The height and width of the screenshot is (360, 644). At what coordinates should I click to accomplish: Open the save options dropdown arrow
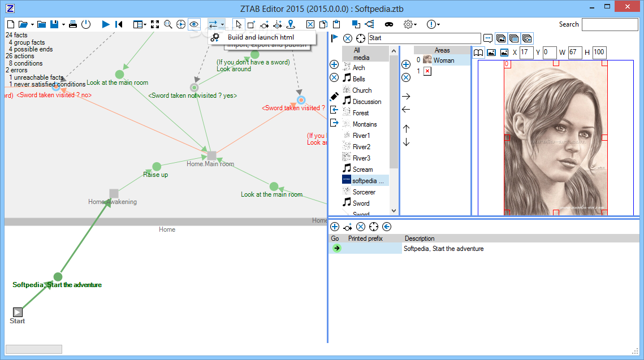click(x=64, y=25)
